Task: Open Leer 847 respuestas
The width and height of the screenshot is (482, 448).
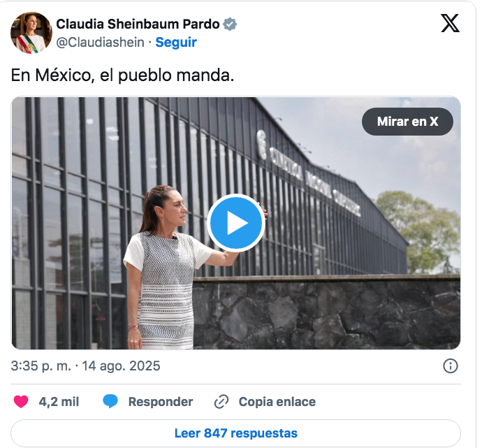Action: [x=236, y=433]
